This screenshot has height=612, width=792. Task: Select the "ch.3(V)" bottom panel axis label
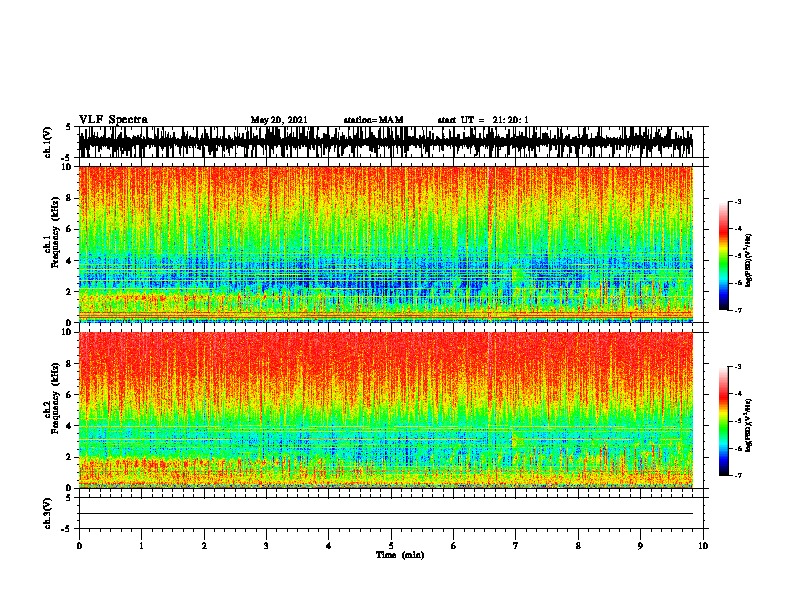47,514
